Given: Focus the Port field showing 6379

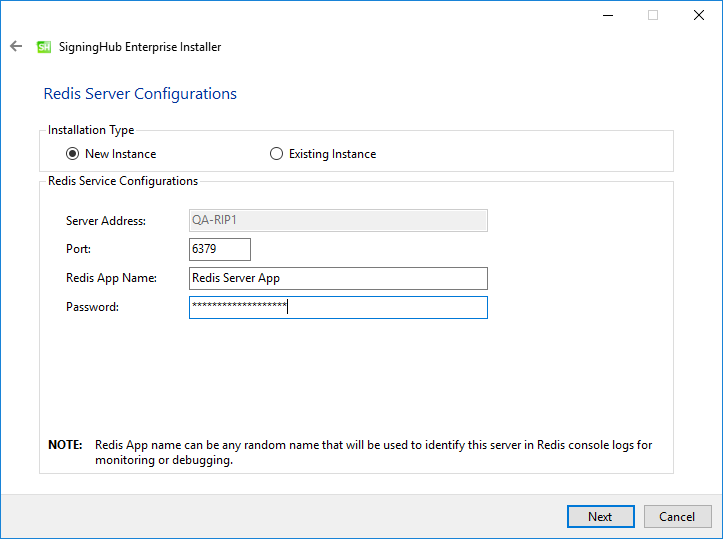Looking at the screenshot, I should pyautogui.click(x=220, y=249).
